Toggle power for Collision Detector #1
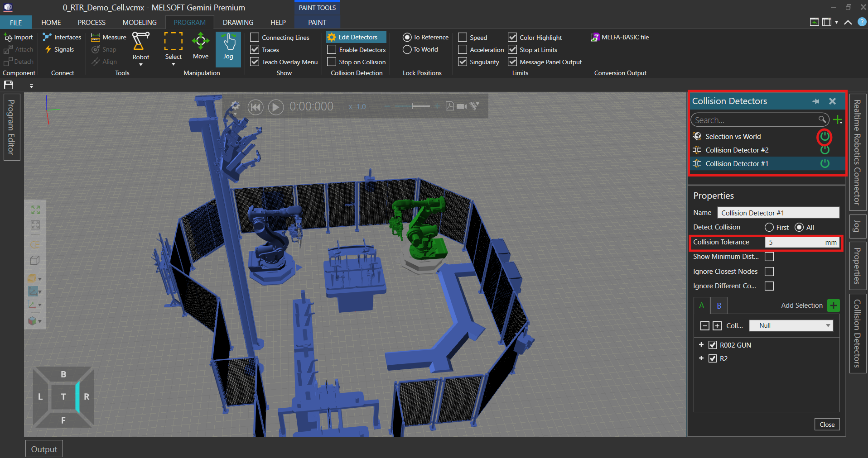The width and height of the screenshot is (868, 458). pos(825,163)
